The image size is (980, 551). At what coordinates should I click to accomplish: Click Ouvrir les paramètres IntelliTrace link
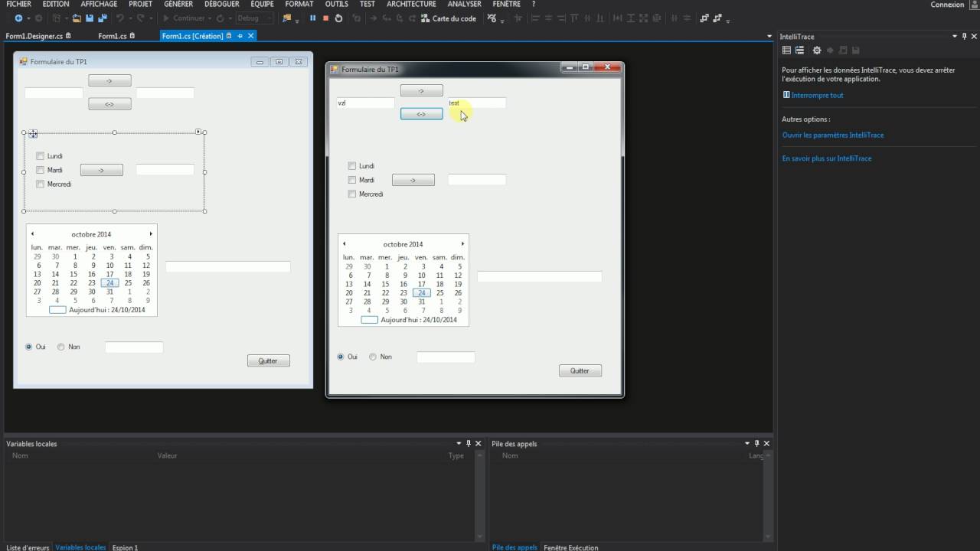click(833, 135)
